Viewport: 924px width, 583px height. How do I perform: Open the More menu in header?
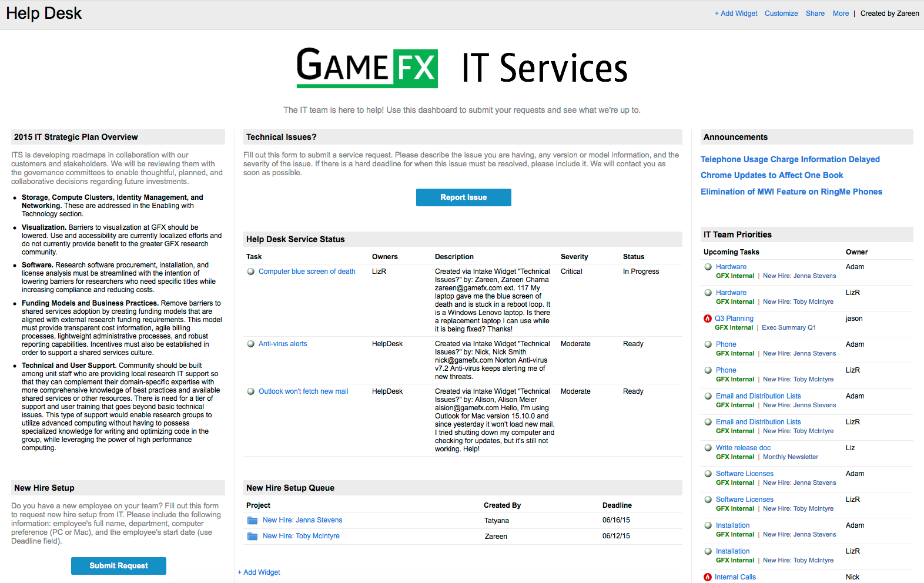841,14
